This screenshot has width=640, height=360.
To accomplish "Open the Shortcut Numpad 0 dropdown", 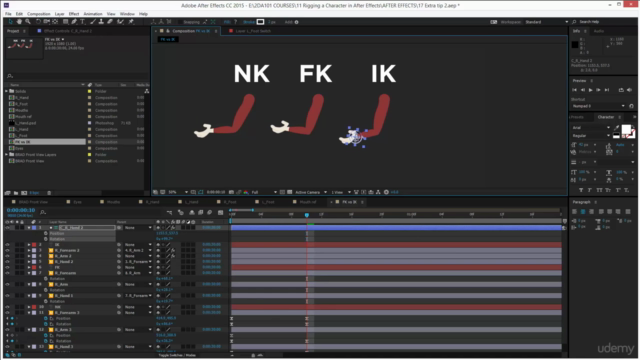I will click(x=598, y=106).
